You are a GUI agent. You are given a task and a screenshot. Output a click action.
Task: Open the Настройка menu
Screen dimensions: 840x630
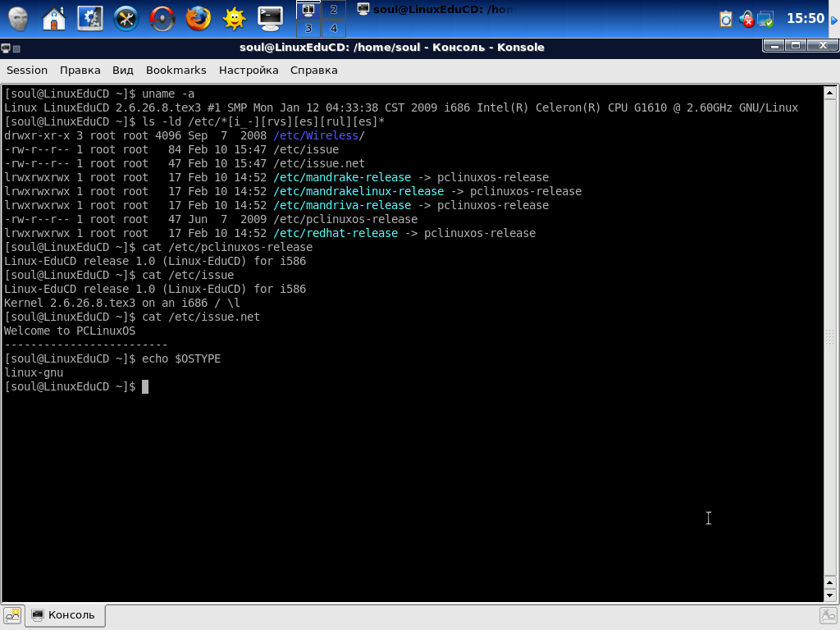[x=249, y=71]
